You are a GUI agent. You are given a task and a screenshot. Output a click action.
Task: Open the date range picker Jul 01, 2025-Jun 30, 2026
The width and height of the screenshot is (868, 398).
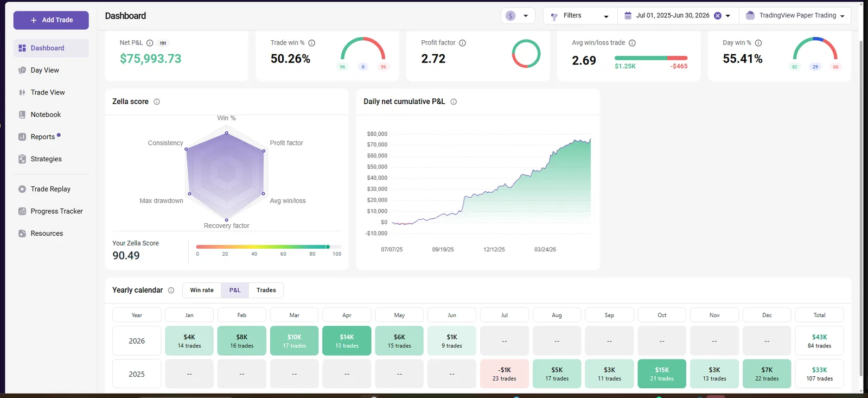point(673,16)
